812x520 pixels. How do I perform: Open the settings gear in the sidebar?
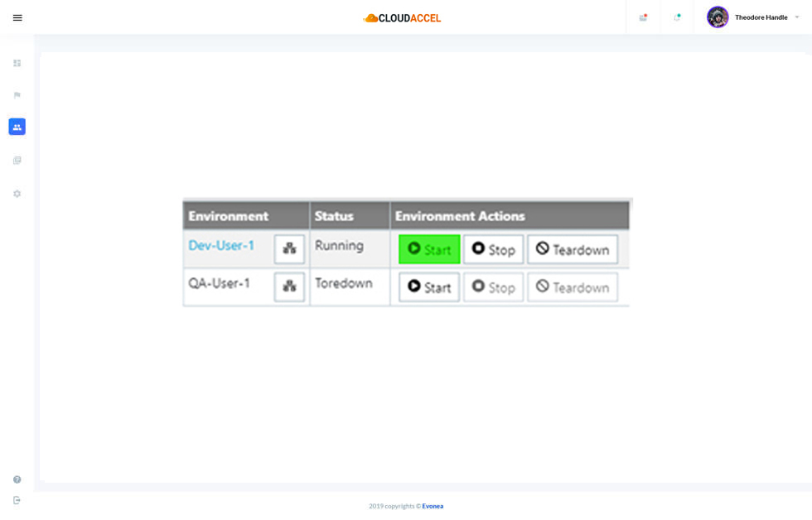17,194
